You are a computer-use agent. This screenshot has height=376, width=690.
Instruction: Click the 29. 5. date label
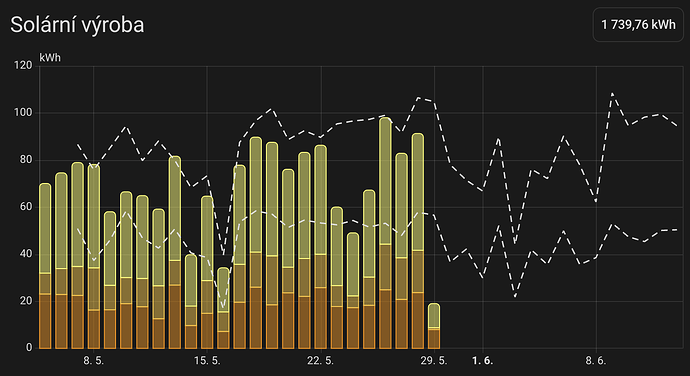click(434, 361)
